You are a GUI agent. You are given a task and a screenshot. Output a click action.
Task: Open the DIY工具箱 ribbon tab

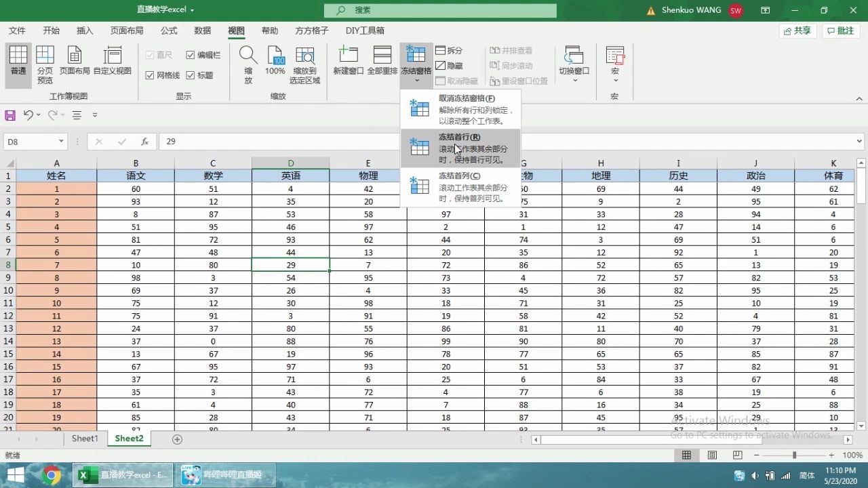[365, 30]
